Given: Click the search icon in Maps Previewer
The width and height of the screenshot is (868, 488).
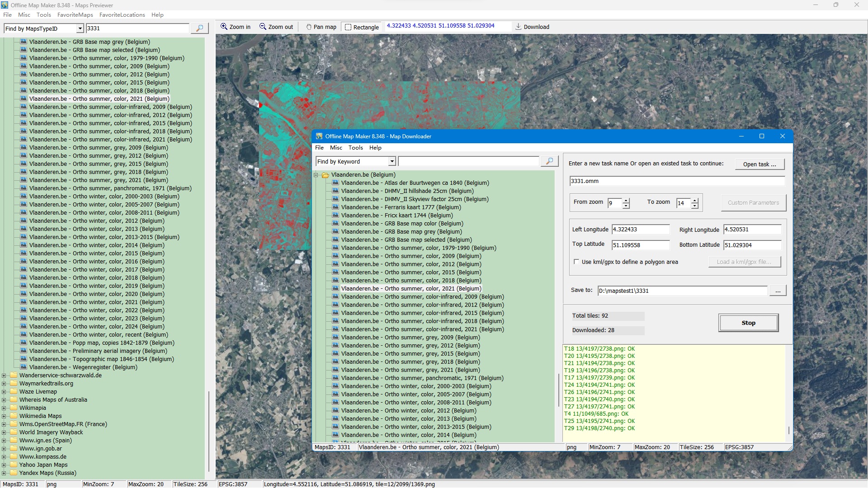Looking at the screenshot, I should coord(199,28).
